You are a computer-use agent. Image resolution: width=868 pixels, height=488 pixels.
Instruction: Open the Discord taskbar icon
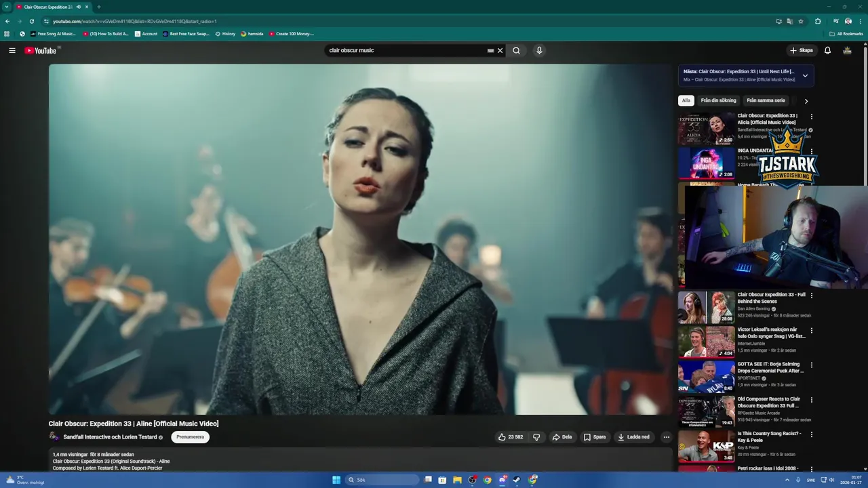[x=502, y=480]
